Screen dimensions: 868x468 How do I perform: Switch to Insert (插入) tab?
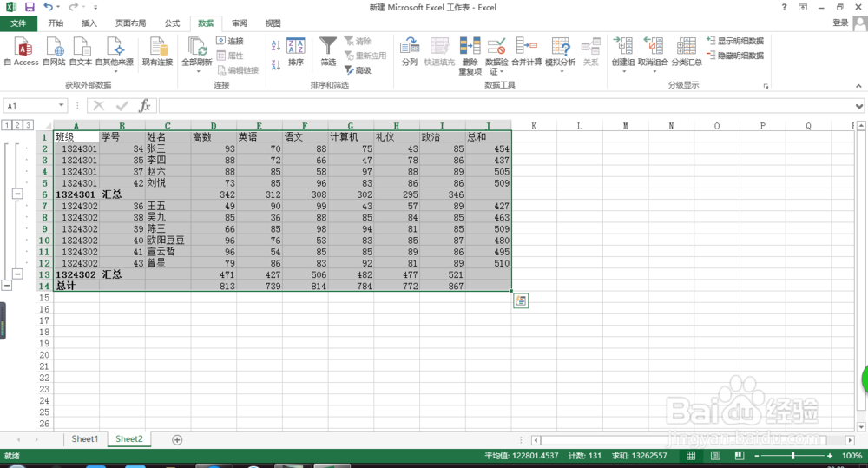(89, 23)
